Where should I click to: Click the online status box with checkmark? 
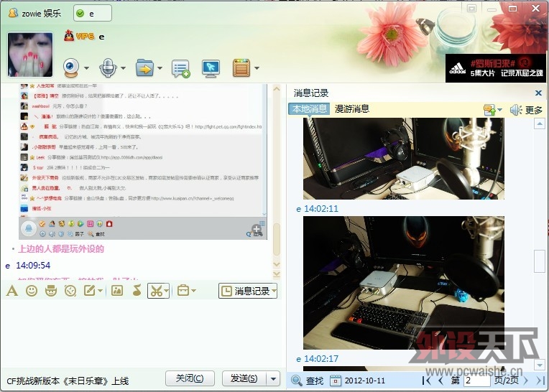tap(93, 14)
